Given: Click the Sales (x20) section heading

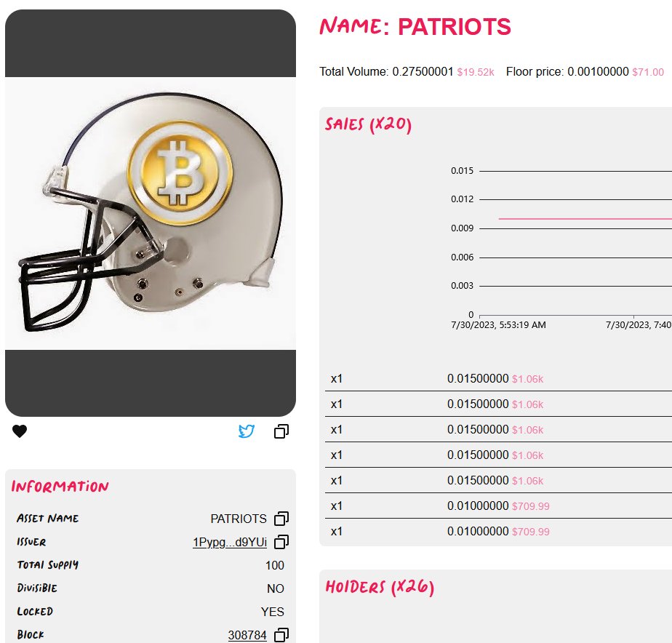Looking at the screenshot, I should pos(368,124).
